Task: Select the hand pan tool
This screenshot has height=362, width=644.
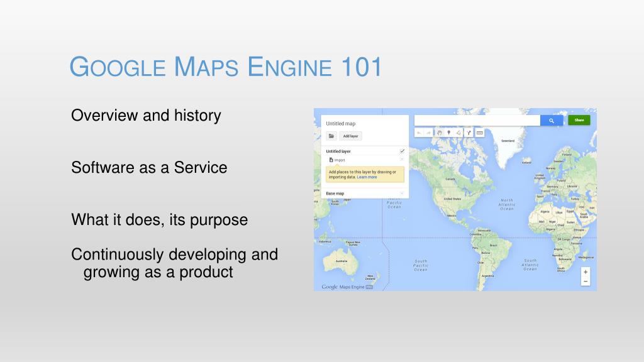Action: tap(439, 133)
